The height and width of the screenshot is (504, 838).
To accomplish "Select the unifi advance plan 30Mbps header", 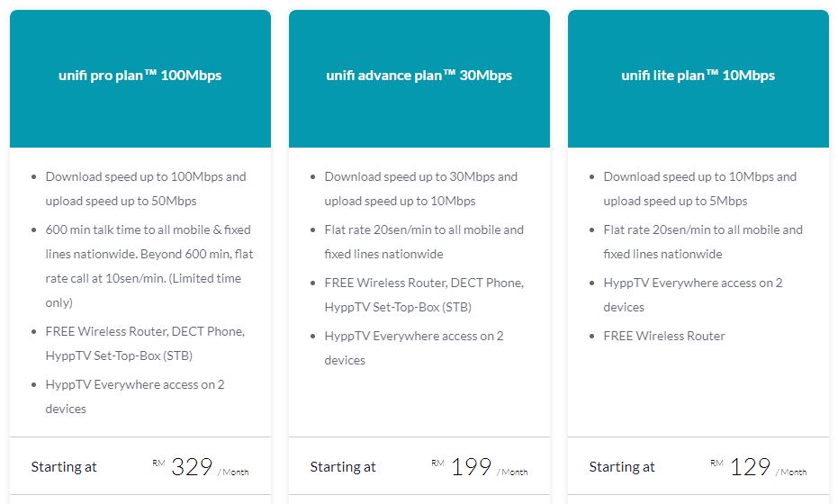I will point(419,76).
